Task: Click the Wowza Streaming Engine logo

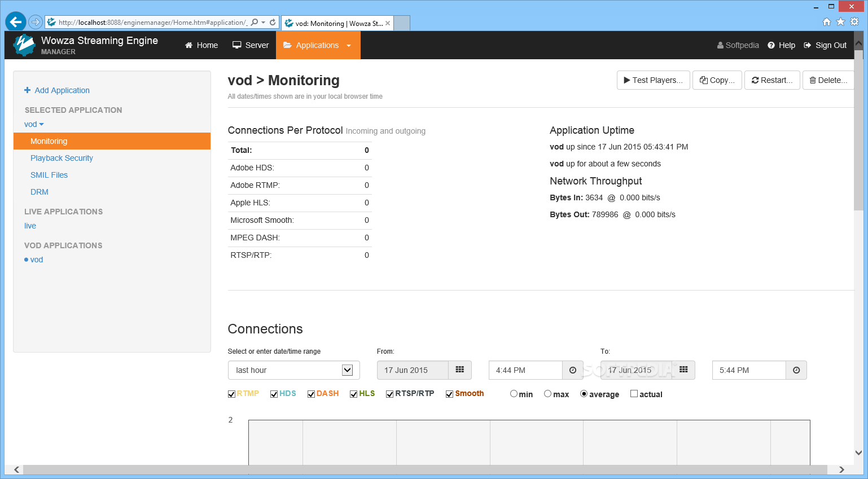Action: (24, 45)
